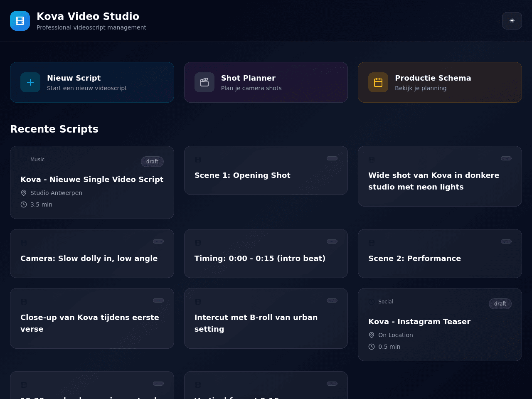
Task: Click the clock icon beside 0.5 min
Action: pos(372,347)
